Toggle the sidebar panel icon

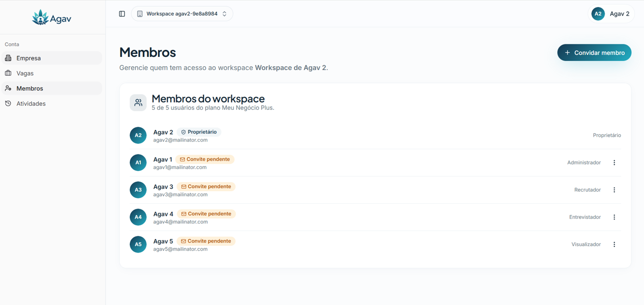tap(122, 14)
